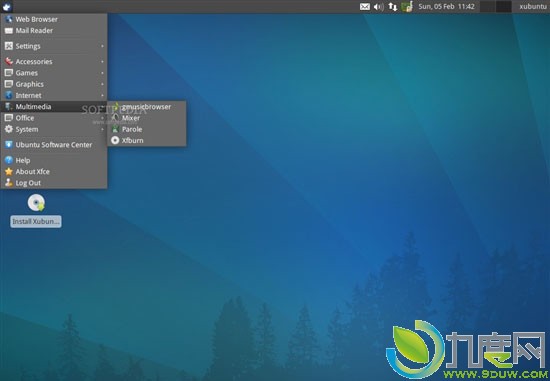Viewport: 550px width, 381px height.
Task: Click the Parole media player icon
Action: pyautogui.click(x=115, y=129)
